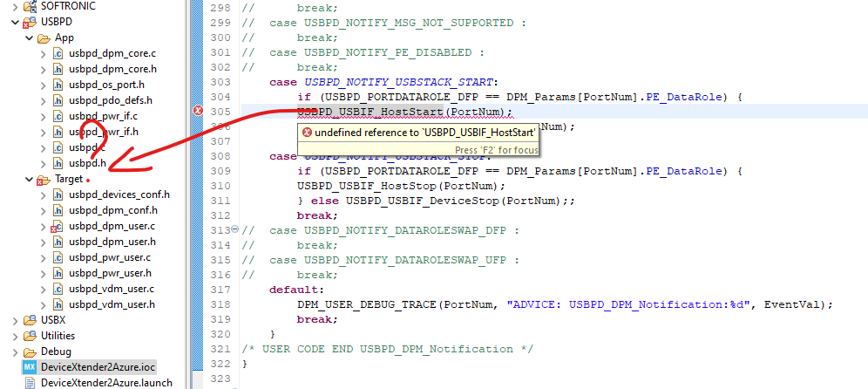Click the usbpd_dpm_core.c file icon
868x389 pixels.
point(58,54)
